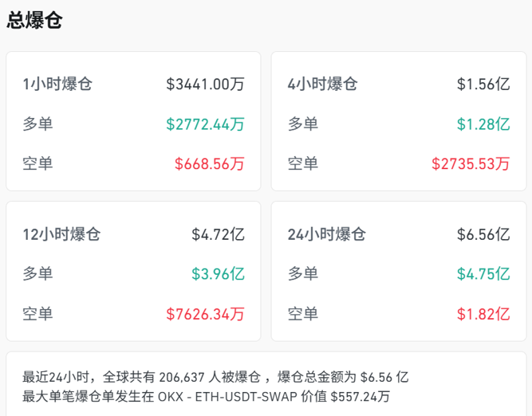Image resolution: width=532 pixels, height=416 pixels.
Task: Select the 24小时爆仓 card title
Action: click(326, 234)
